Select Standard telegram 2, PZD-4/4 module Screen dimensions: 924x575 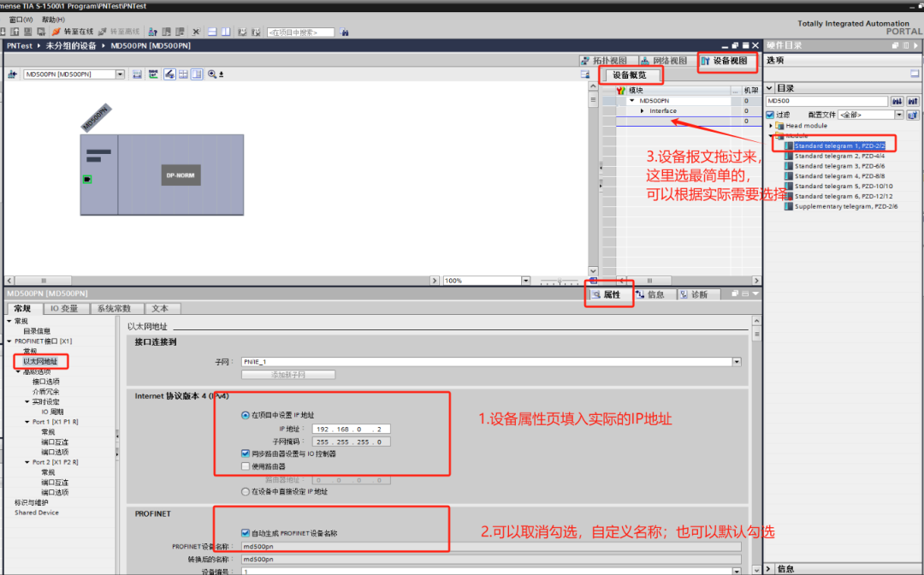[839, 156]
